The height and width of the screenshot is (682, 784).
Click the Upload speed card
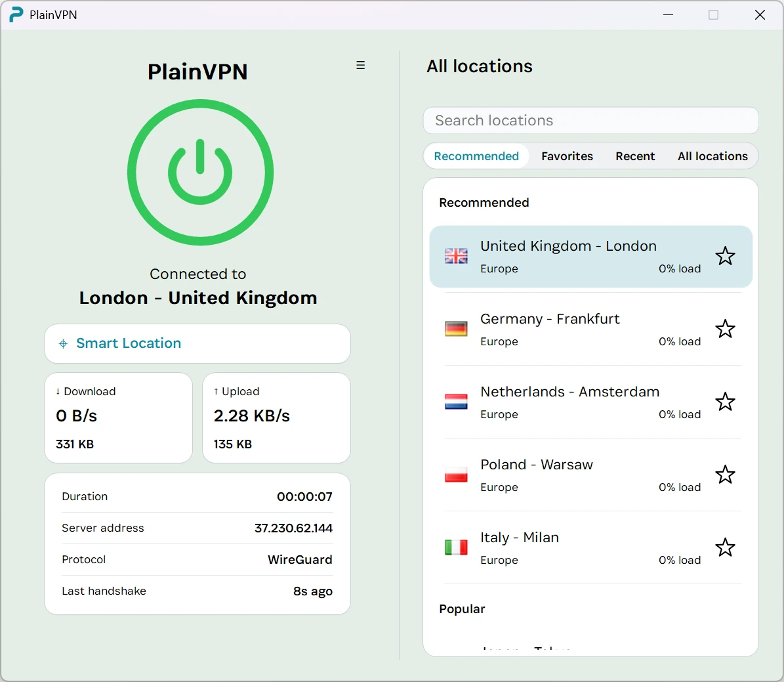pos(276,418)
